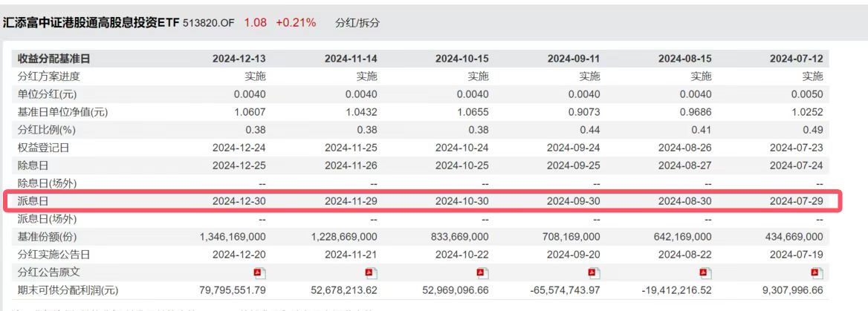Image resolution: width=868 pixels, height=311 pixels.
Task: Click the fund name 汇添富中证港股通高股息投资ETF
Action: click(91, 23)
